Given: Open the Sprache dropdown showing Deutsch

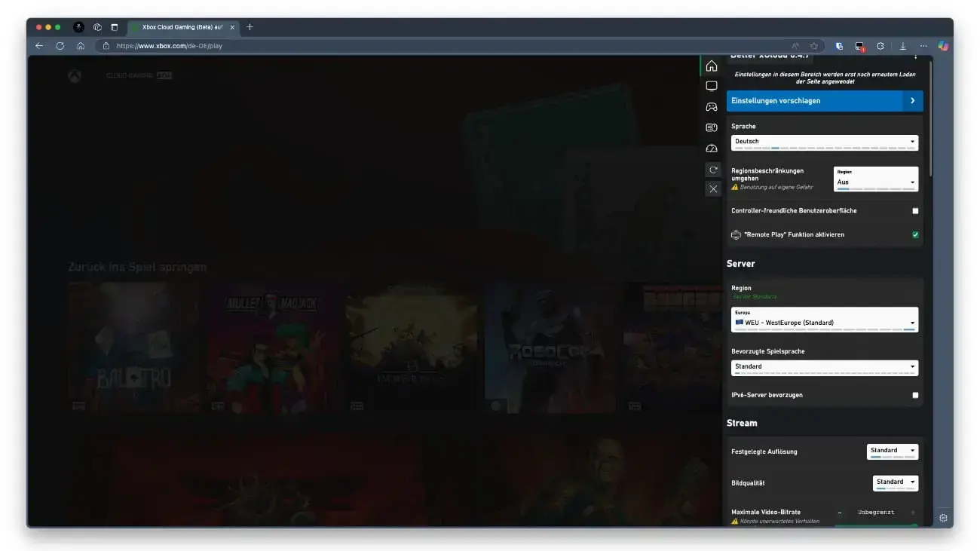Looking at the screenshot, I should (x=825, y=142).
